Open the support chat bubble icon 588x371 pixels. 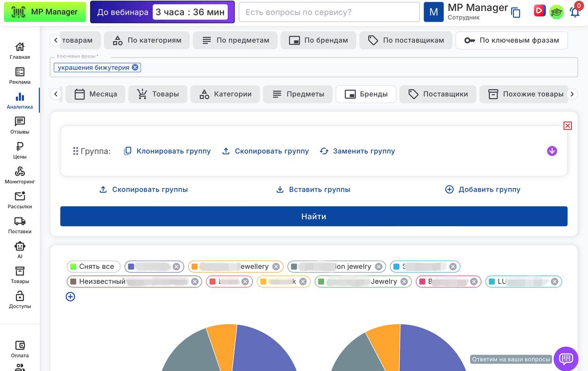click(x=565, y=359)
